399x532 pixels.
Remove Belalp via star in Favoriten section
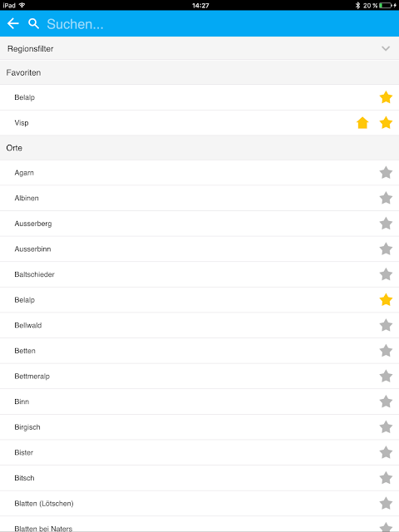tap(386, 97)
